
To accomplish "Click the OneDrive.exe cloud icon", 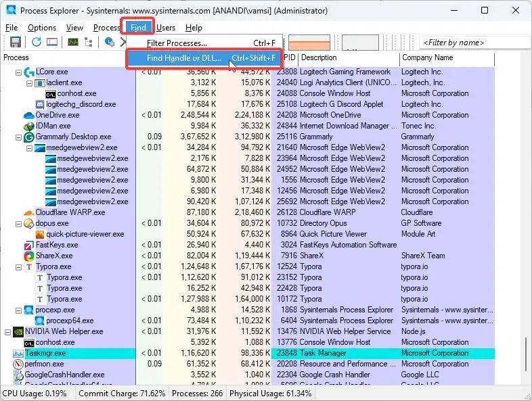I will (29, 115).
